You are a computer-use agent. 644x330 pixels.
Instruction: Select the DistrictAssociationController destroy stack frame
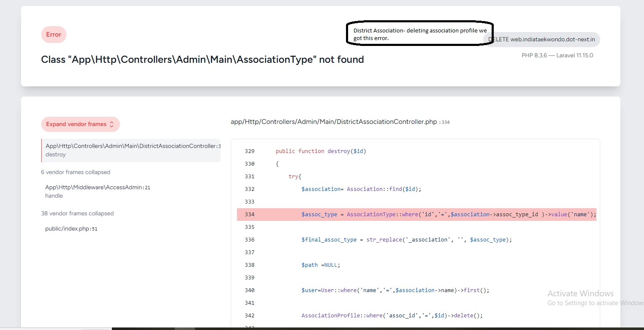[x=131, y=150]
